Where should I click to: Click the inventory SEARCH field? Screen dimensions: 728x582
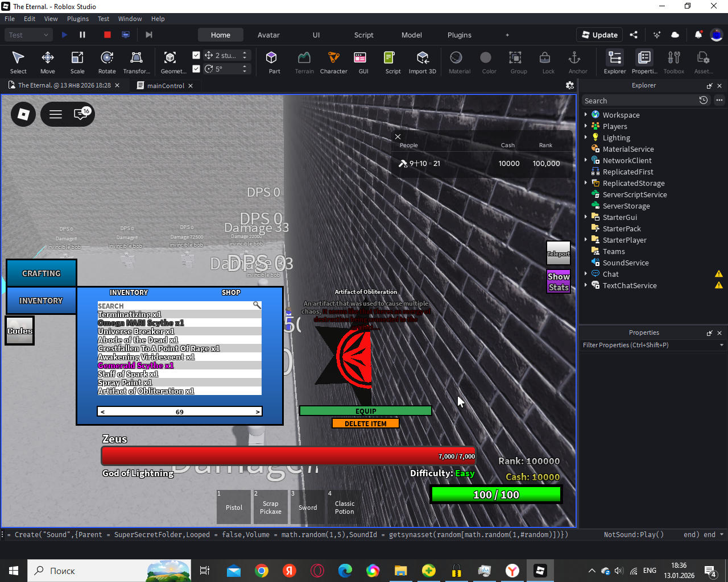(179, 306)
